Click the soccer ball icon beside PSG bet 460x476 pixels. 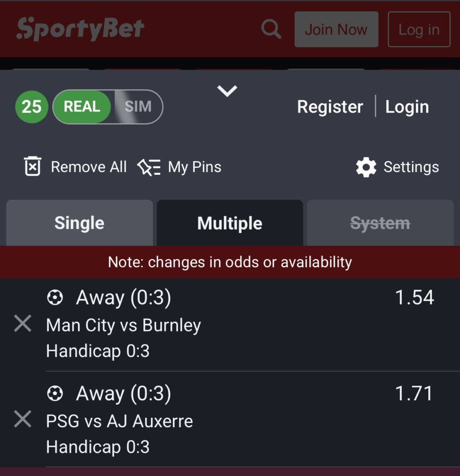[x=55, y=393]
